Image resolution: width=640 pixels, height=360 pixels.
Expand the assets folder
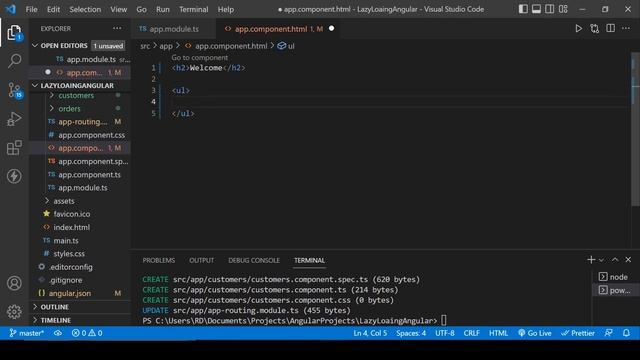pos(64,201)
